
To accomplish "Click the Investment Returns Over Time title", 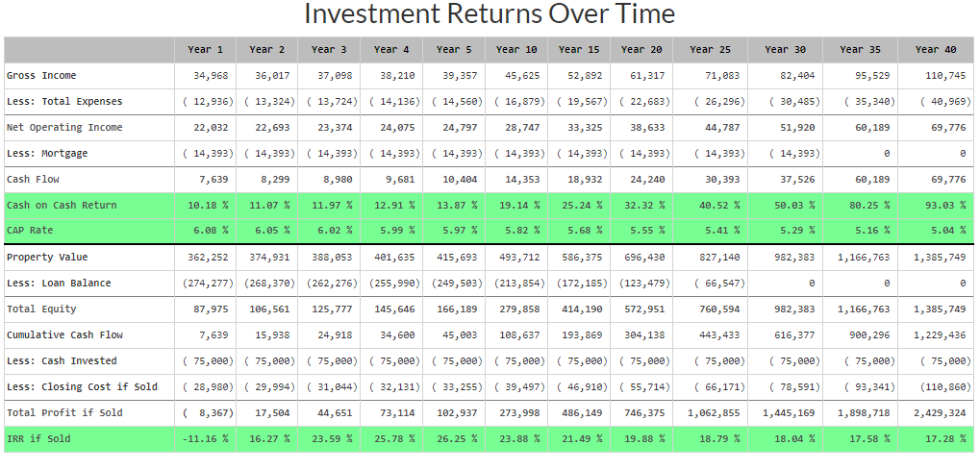I will (x=490, y=14).
